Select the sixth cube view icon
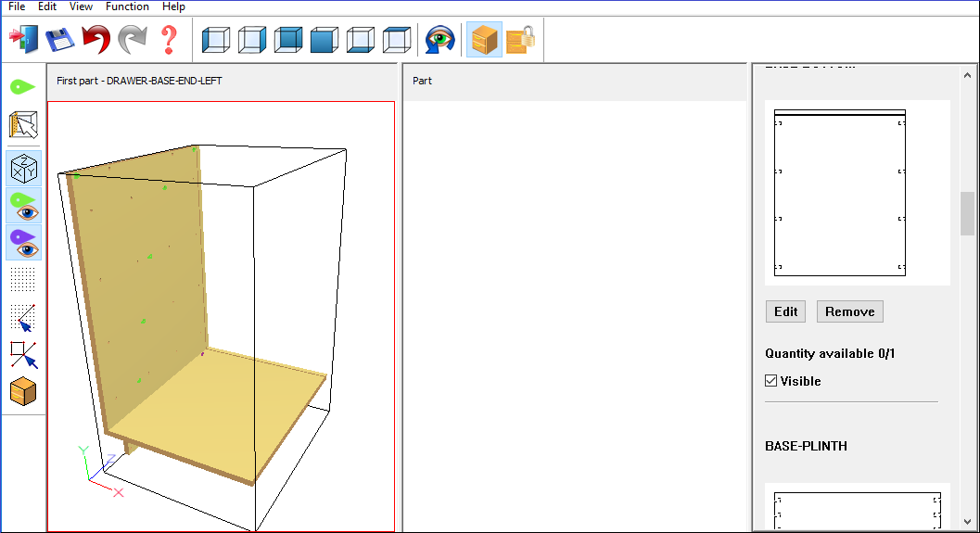This screenshot has height=533, width=980. (x=397, y=39)
